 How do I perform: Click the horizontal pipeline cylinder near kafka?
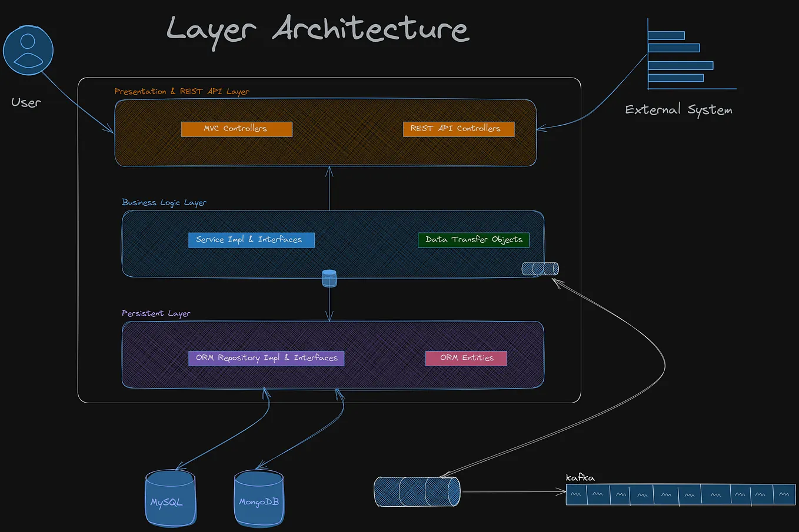(x=417, y=491)
